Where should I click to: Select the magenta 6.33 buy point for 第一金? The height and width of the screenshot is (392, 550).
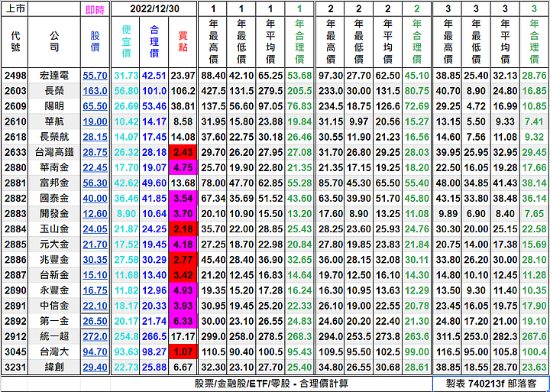pos(183,321)
